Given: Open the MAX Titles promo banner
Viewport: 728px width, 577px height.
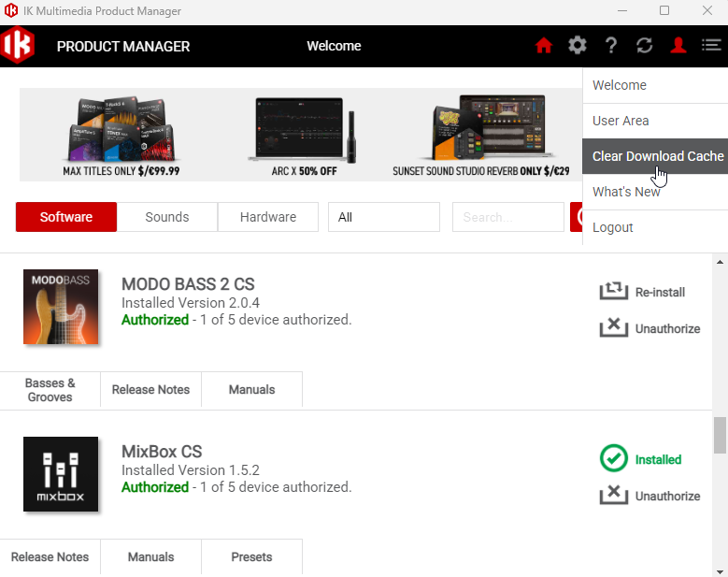Looking at the screenshot, I should coord(121,136).
